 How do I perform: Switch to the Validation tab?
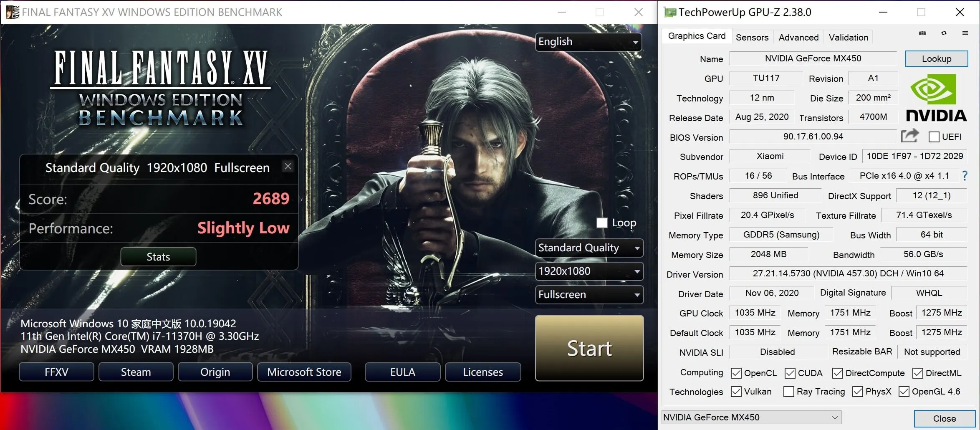(849, 37)
